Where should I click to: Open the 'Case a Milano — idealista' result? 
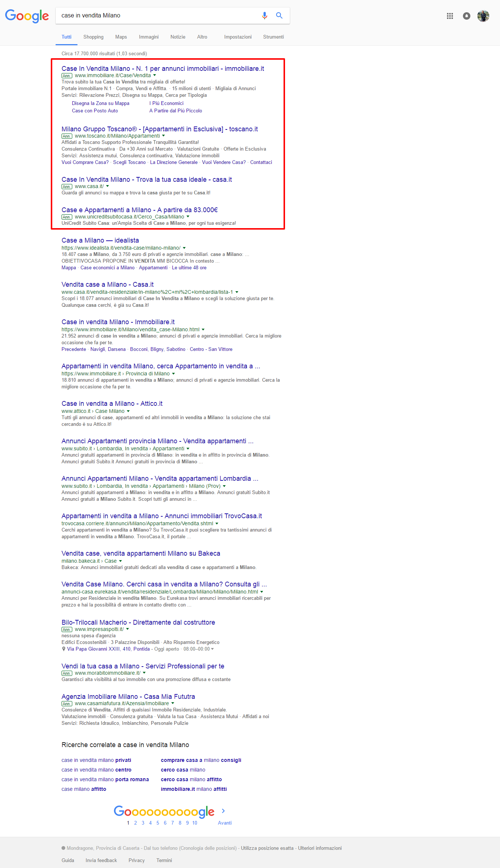tap(100, 240)
